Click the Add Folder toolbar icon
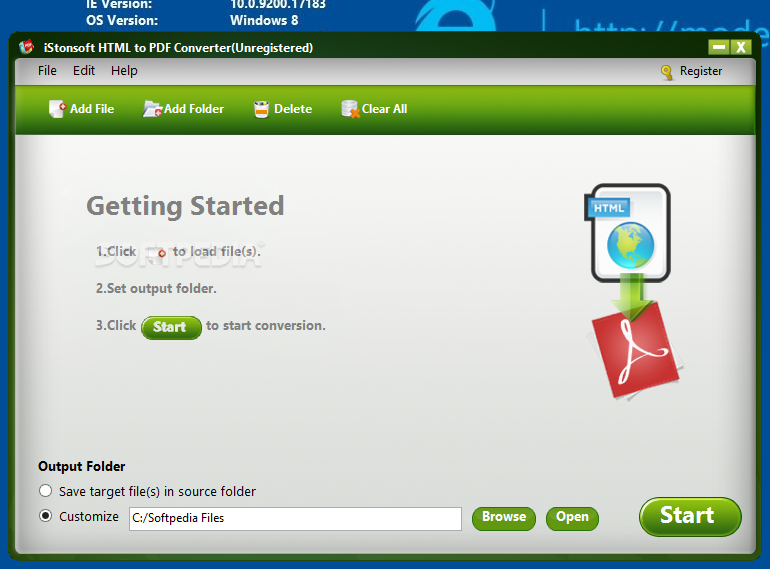This screenshot has width=770, height=569. tap(152, 109)
